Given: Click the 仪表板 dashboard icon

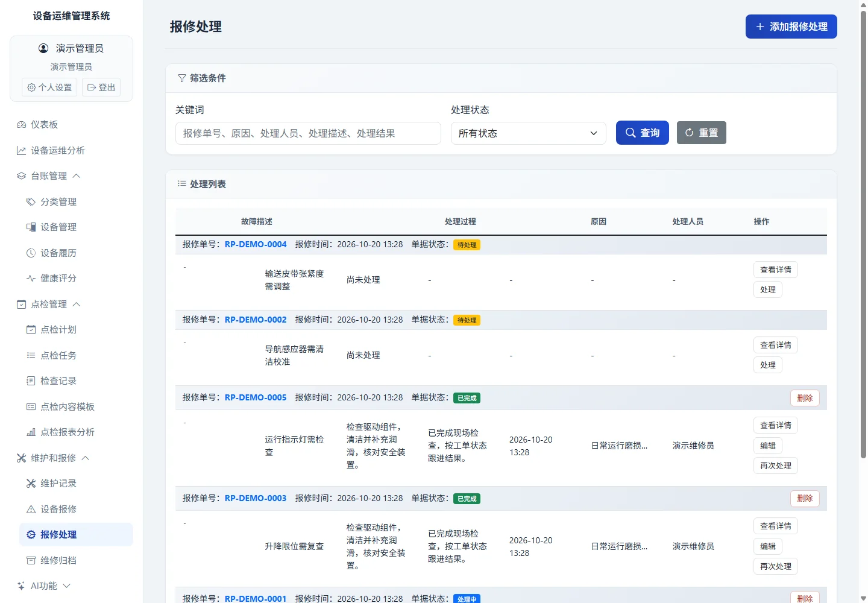Looking at the screenshot, I should click(x=21, y=125).
